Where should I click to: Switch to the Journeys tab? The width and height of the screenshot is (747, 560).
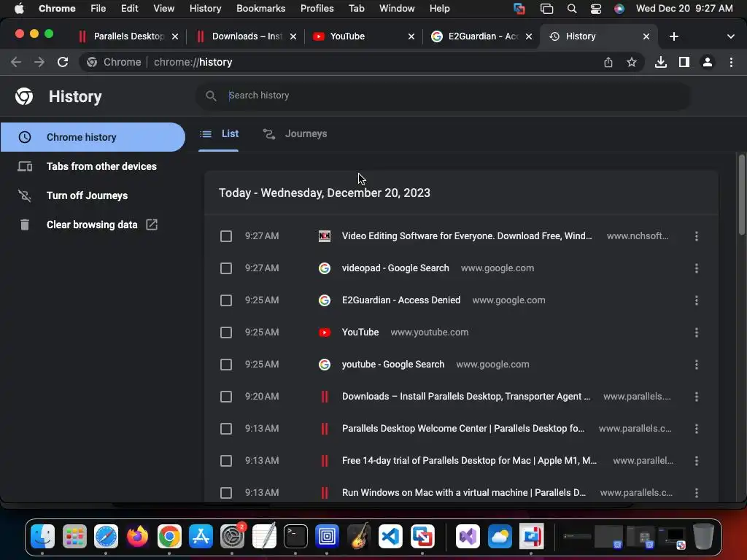tap(295, 134)
